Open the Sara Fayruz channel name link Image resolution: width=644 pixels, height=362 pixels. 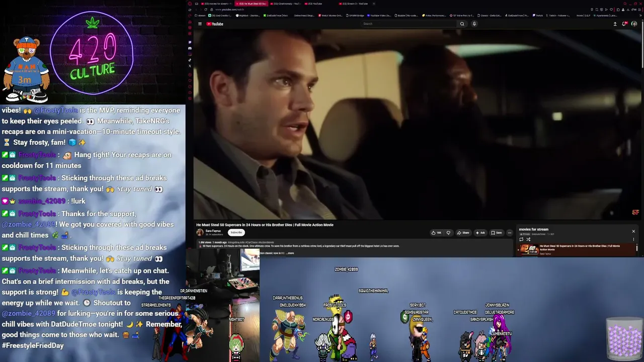(213, 231)
